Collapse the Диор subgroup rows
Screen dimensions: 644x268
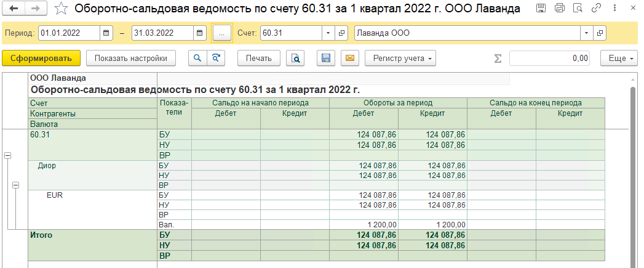(16, 185)
